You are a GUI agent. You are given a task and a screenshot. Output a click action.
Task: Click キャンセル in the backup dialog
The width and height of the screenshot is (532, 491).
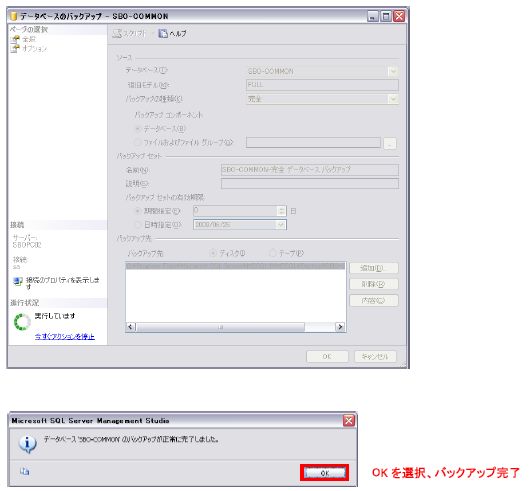[x=375, y=356]
